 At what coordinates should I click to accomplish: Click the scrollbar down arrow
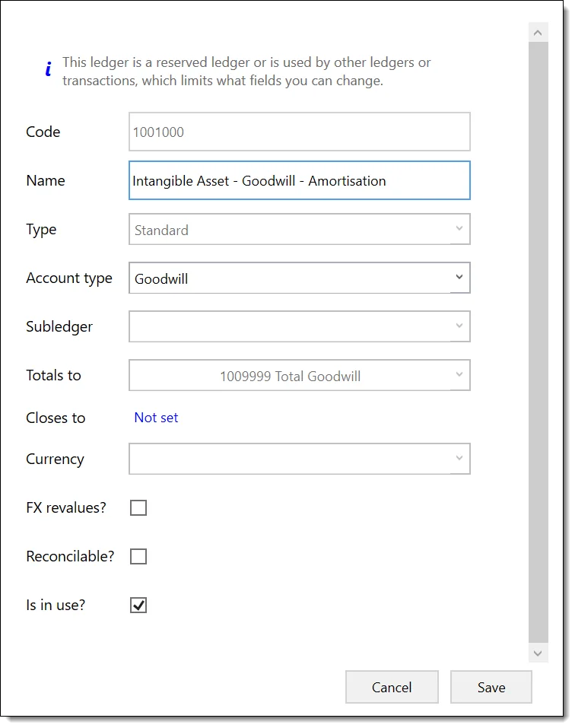point(538,653)
